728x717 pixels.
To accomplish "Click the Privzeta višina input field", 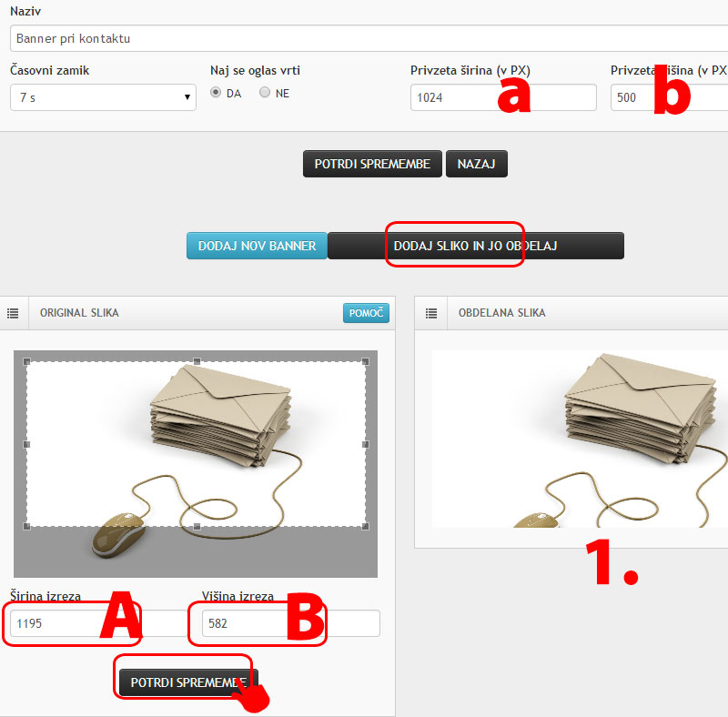I will tap(669, 97).
